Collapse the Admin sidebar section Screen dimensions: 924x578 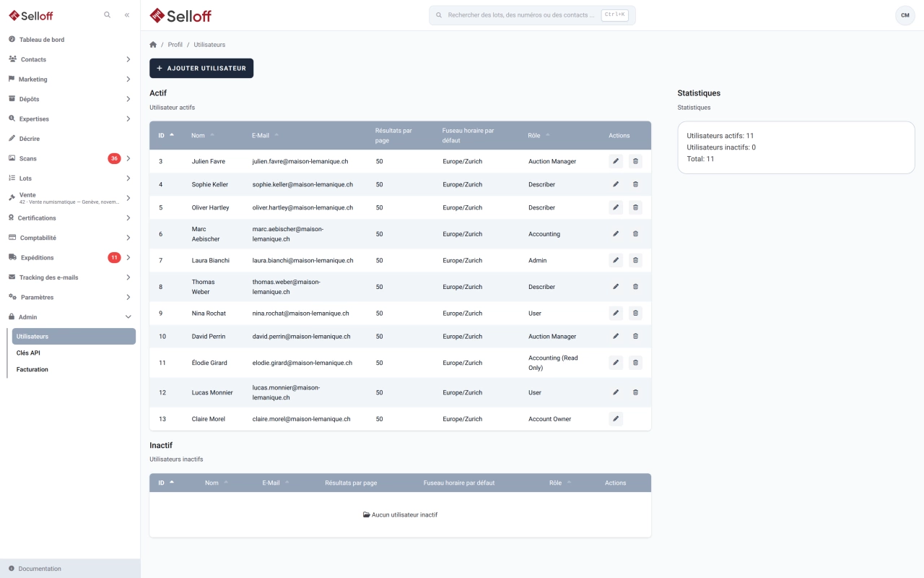[x=70, y=317]
